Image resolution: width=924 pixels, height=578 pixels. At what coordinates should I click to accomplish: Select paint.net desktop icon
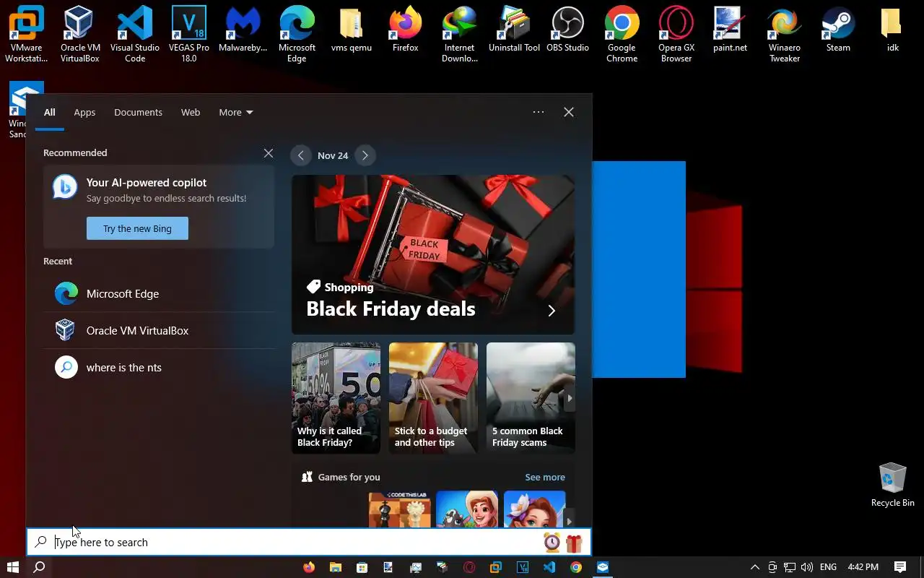click(730, 29)
